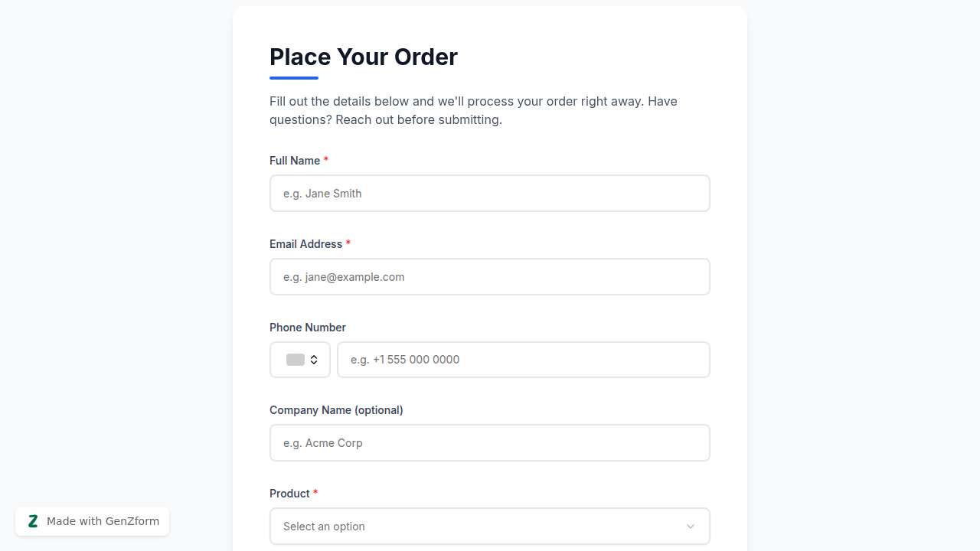Click the "Made with GenZform" badge
980x551 pixels.
point(92,521)
